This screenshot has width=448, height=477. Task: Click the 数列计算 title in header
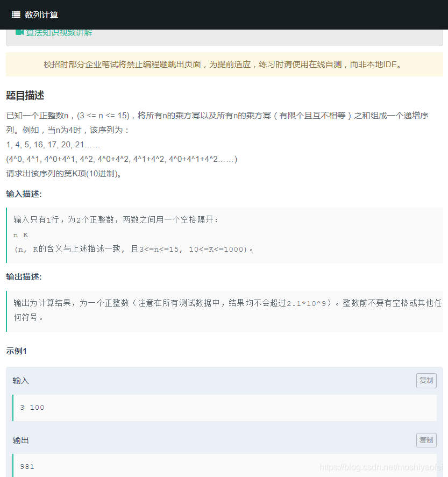[41, 15]
